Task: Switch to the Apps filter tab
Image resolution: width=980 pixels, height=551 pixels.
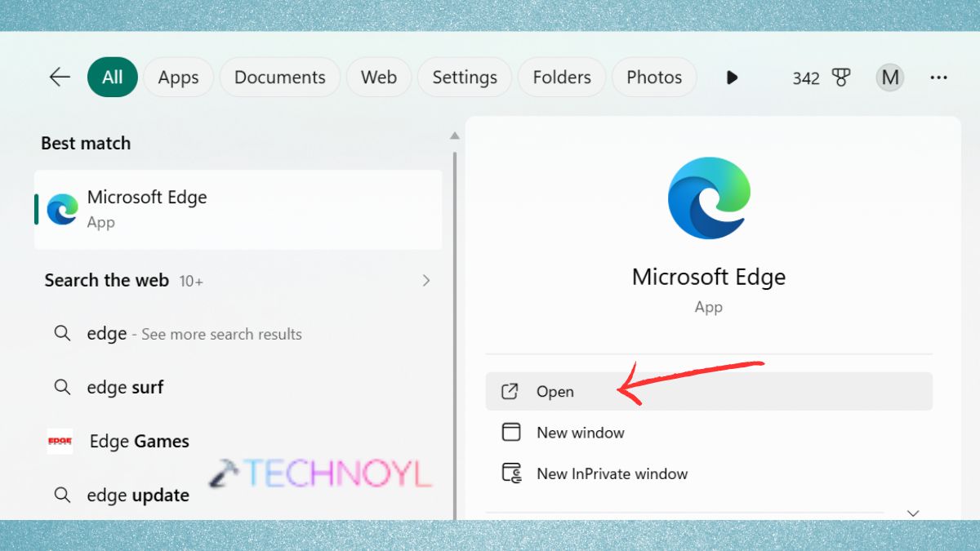Action: pos(178,78)
